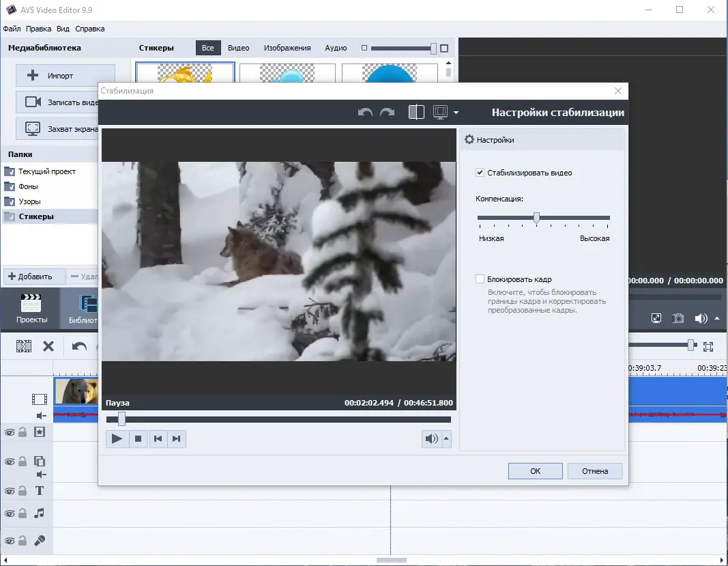Go to the previous frame

tap(158, 439)
